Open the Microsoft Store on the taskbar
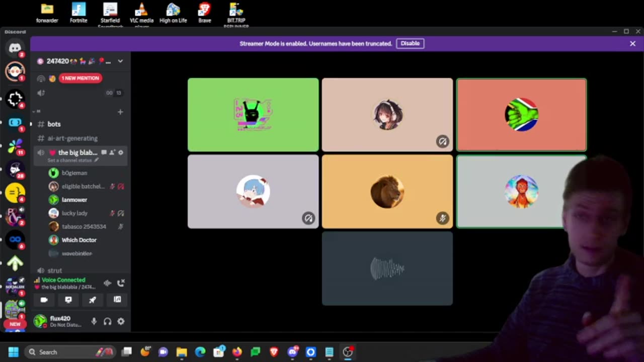Screen dimensions: 644x362 [219, 352]
